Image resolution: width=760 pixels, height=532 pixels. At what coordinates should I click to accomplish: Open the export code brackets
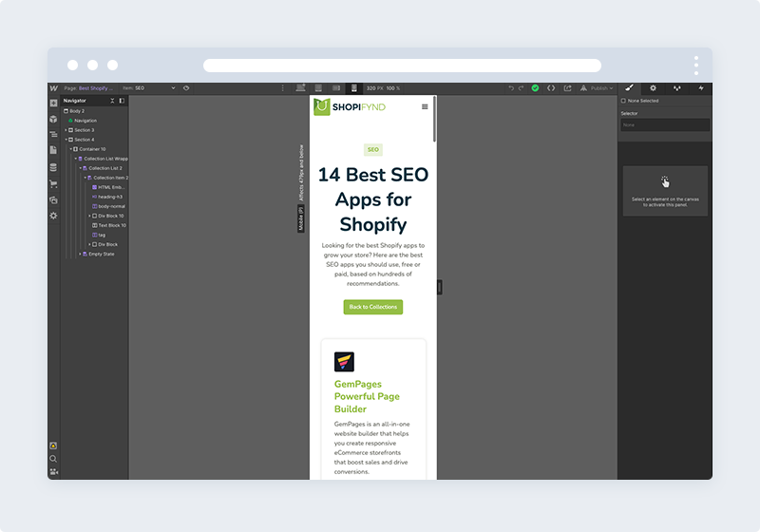[551, 87]
